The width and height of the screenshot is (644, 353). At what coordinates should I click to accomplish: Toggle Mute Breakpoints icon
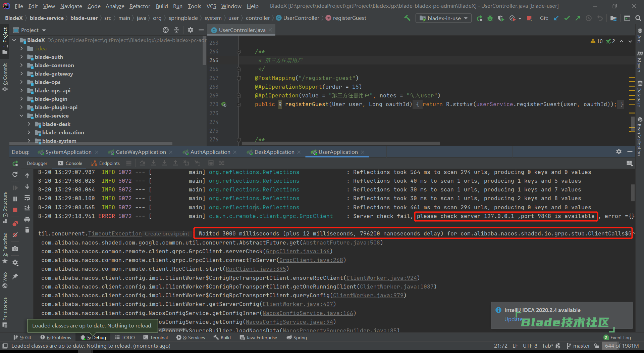(15, 235)
